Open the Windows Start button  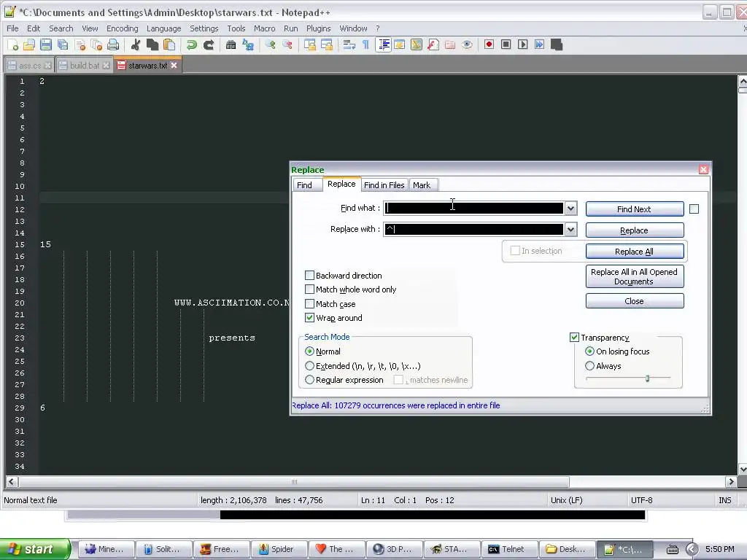(x=35, y=549)
